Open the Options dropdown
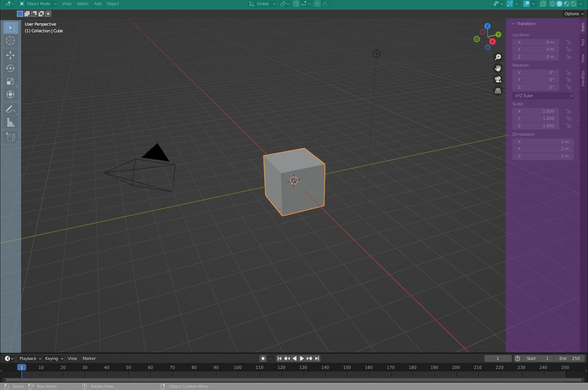The height and width of the screenshot is (390, 588). coord(574,14)
